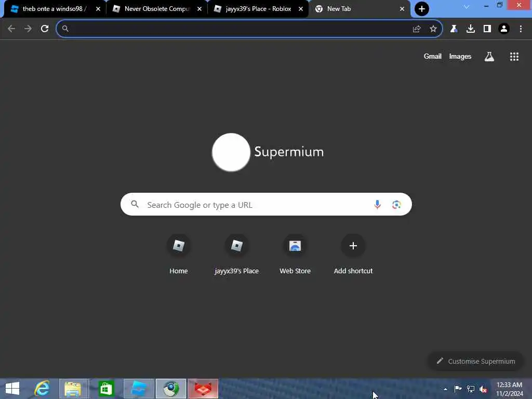532x399 pixels.
Task: Open the experiments flask in toolbar
Action: coord(454,29)
